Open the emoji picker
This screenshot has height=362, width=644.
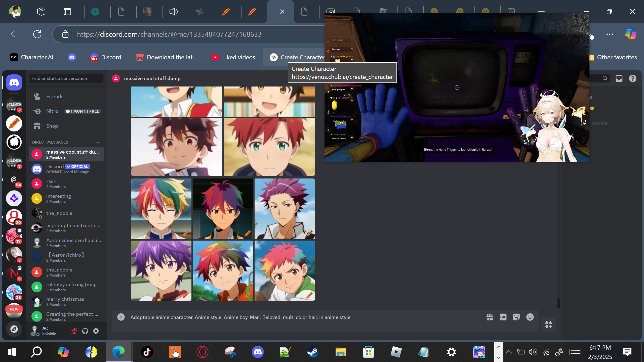[x=530, y=317]
